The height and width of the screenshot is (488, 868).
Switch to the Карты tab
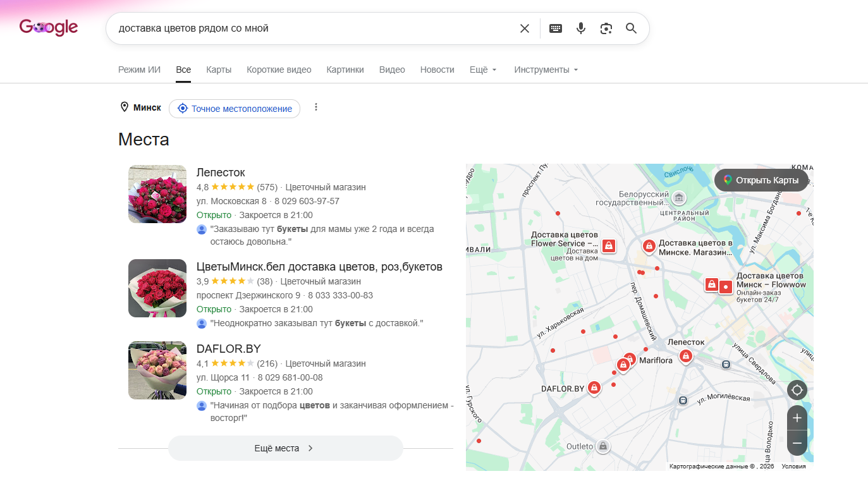click(219, 70)
